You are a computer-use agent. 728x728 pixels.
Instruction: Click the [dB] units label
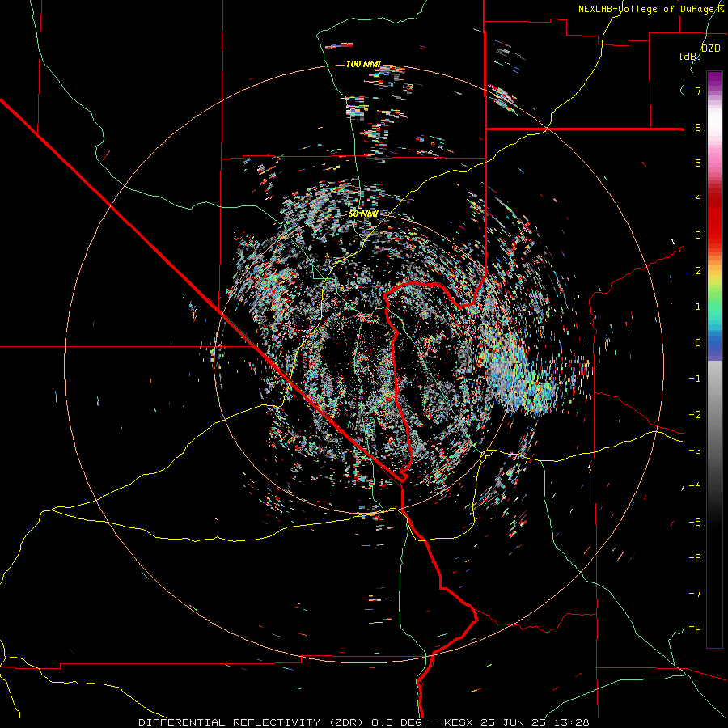691,56
